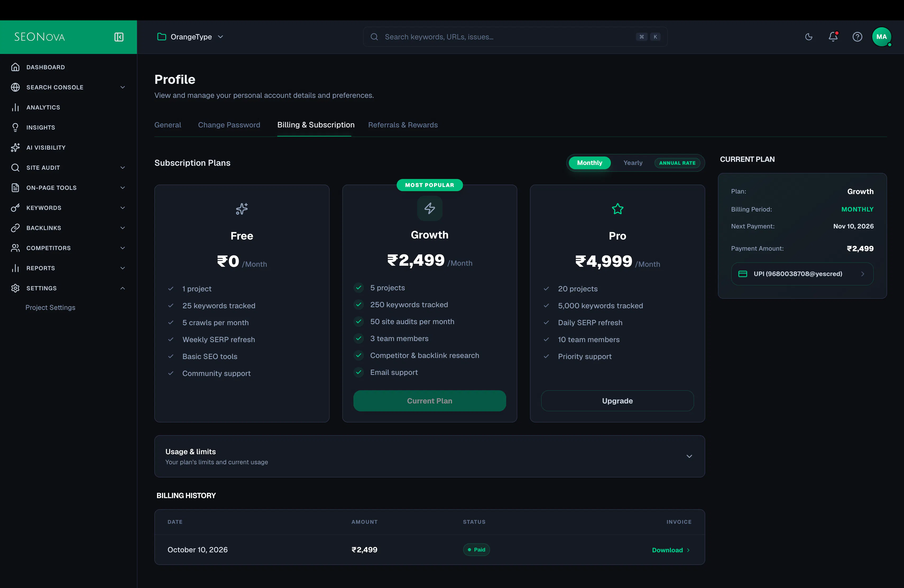Click the Current Plan button
Image resolution: width=904 pixels, height=588 pixels.
[x=430, y=401]
